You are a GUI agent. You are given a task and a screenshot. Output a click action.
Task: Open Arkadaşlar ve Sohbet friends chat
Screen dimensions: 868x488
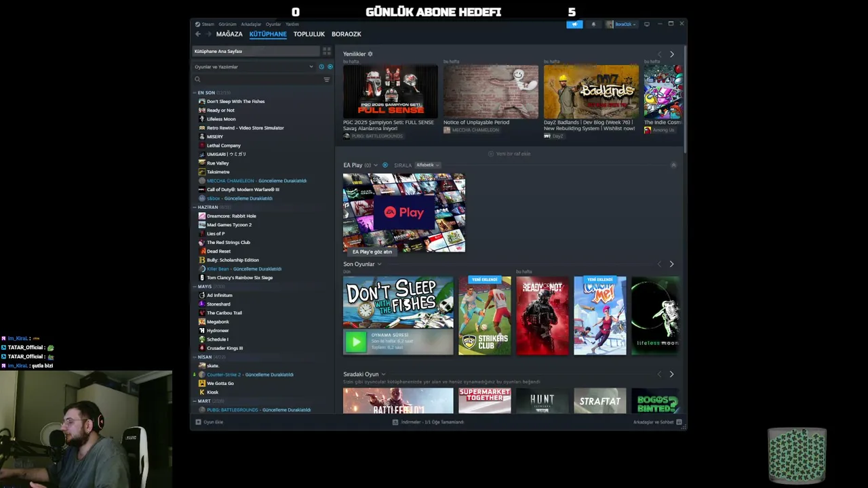coord(657,422)
